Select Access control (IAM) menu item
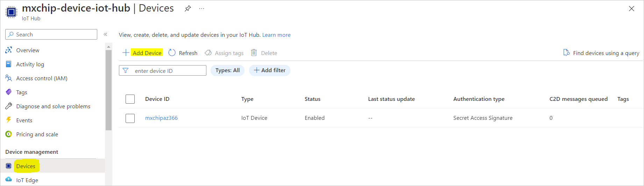Image resolution: width=644 pixels, height=186 pixels. 42,78
